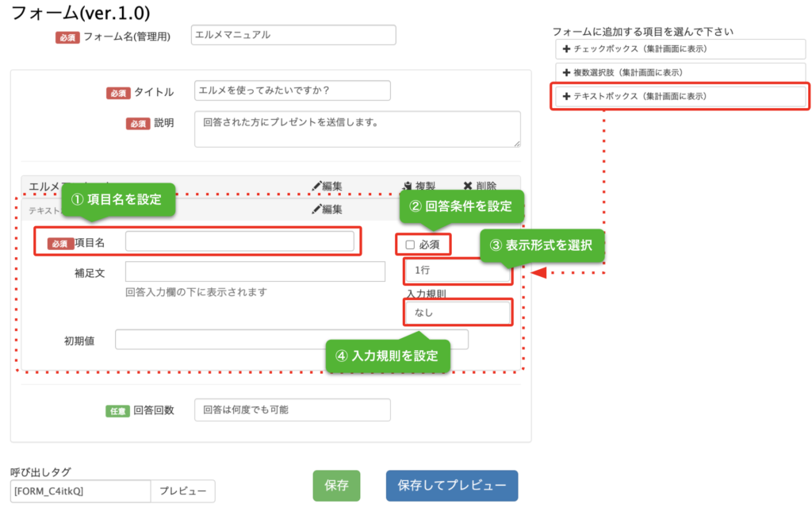Click the プレビュー button beside the tag field
Viewport: 812px width, 508px height.
pyautogui.click(x=183, y=491)
